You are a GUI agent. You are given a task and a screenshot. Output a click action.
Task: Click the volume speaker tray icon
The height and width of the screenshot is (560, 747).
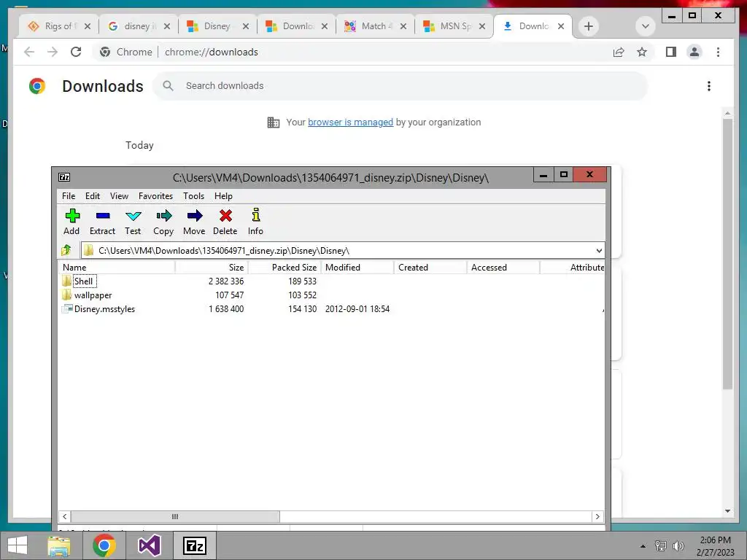point(678,546)
